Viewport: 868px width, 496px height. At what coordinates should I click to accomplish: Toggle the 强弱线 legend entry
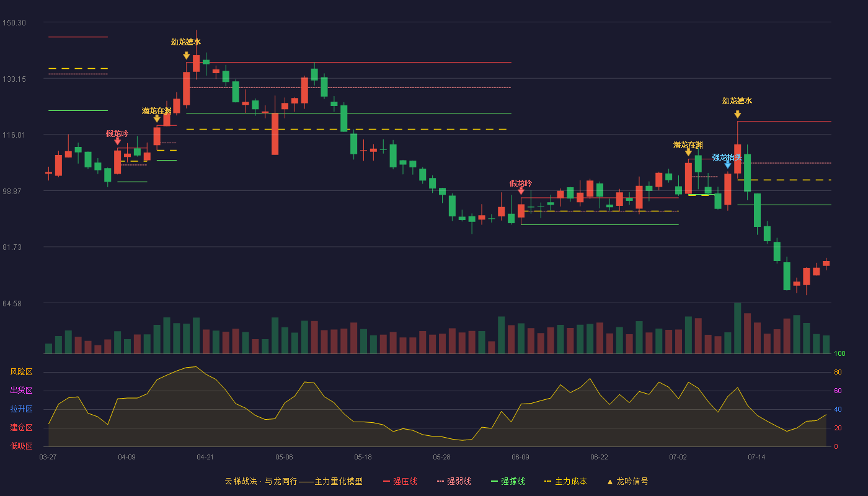click(454, 481)
